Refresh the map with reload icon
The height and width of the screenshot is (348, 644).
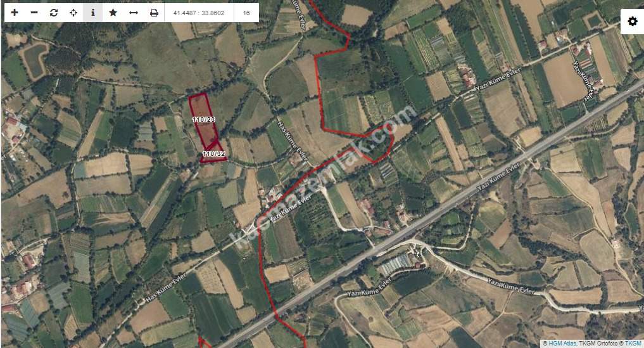54,13
